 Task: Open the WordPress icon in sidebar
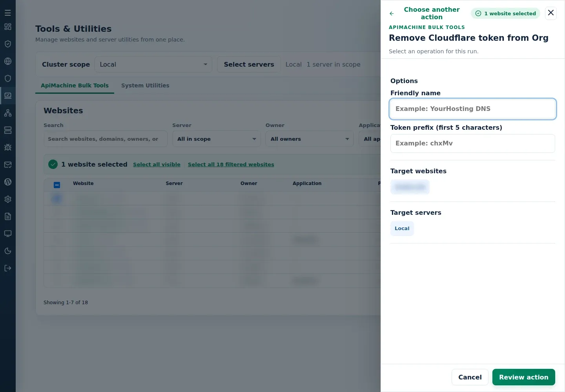(x=8, y=182)
